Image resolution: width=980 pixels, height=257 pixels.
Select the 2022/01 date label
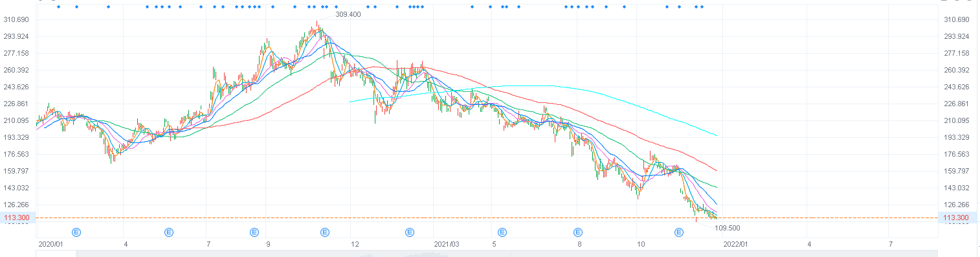(736, 244)
